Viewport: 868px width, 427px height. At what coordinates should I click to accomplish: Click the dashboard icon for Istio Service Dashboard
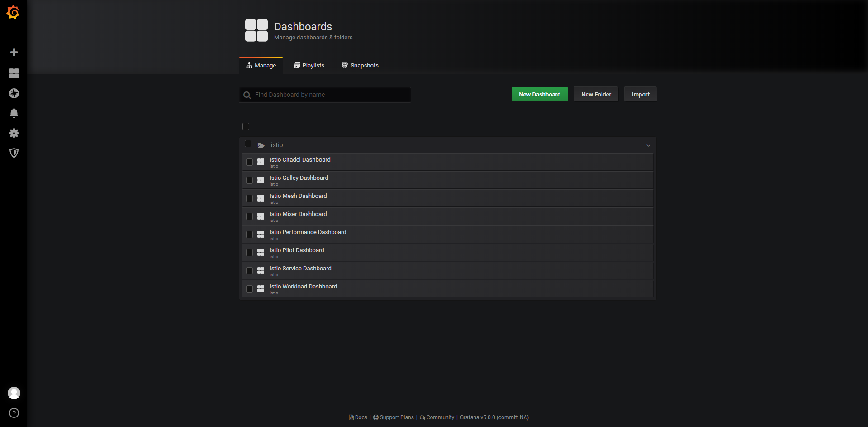261,271
